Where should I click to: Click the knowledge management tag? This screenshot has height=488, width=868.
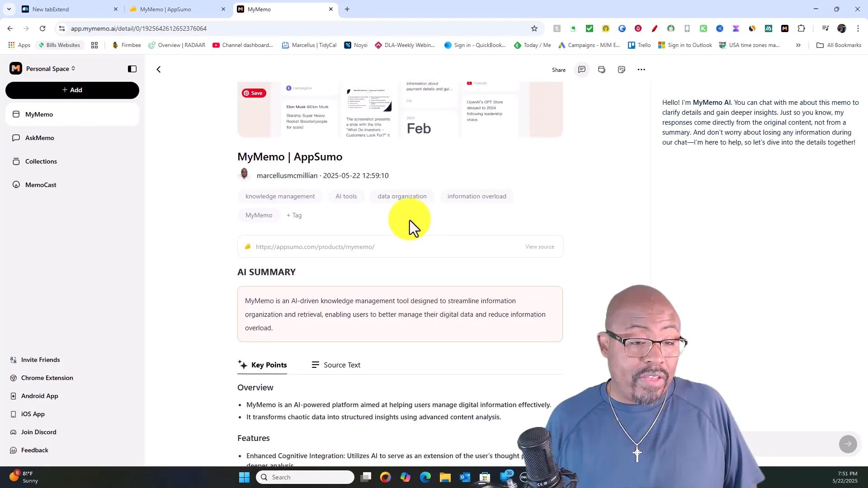pos(280,196)
